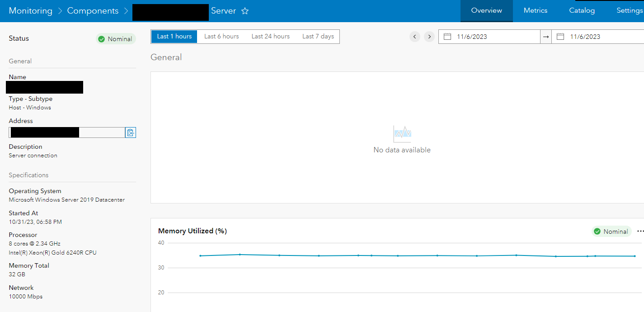This screenshot has width=644, height=312.
Task: Copy the Address using the clipboard icon
Action: coord(131,132)
